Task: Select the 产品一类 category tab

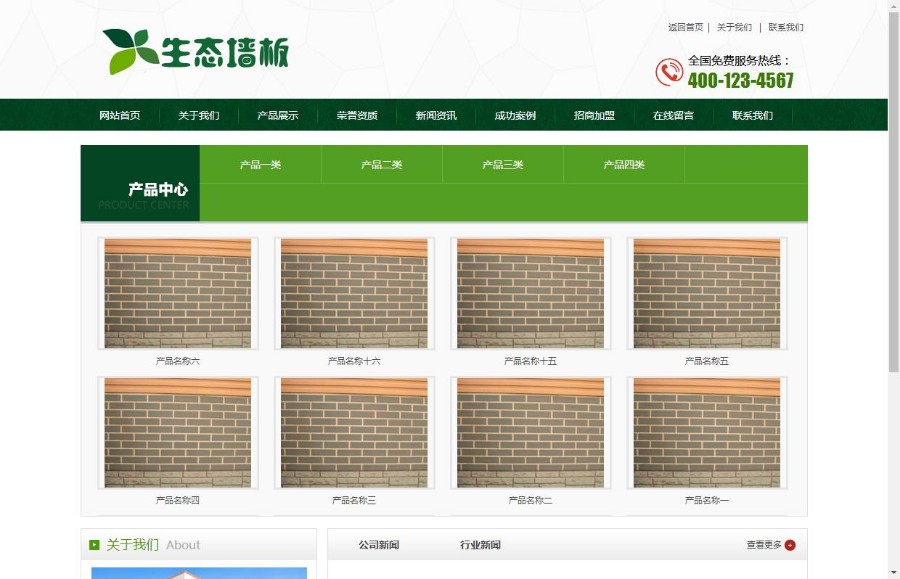Action: [x=261, y=165]
